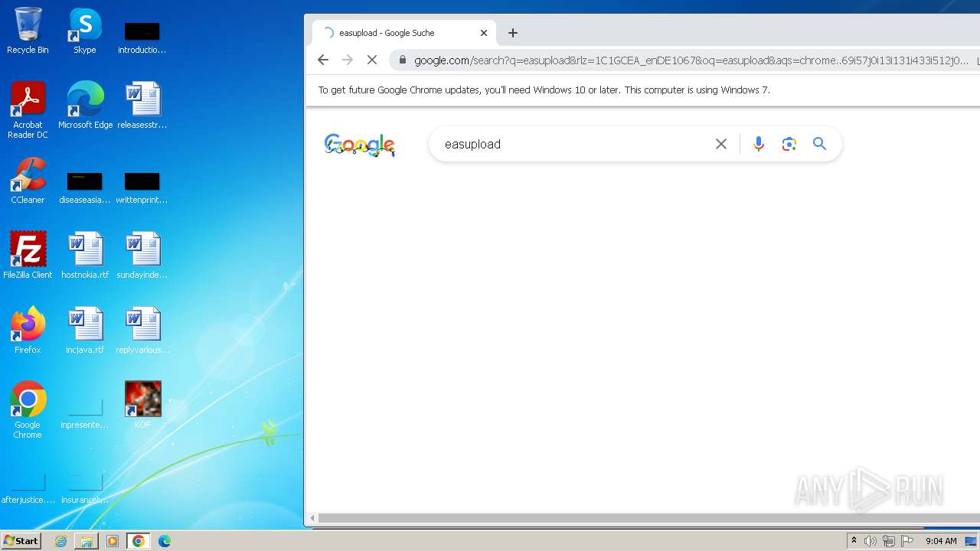Open the incjava.rtf document
Screen dimensions: 980x551
pos(85,330)
